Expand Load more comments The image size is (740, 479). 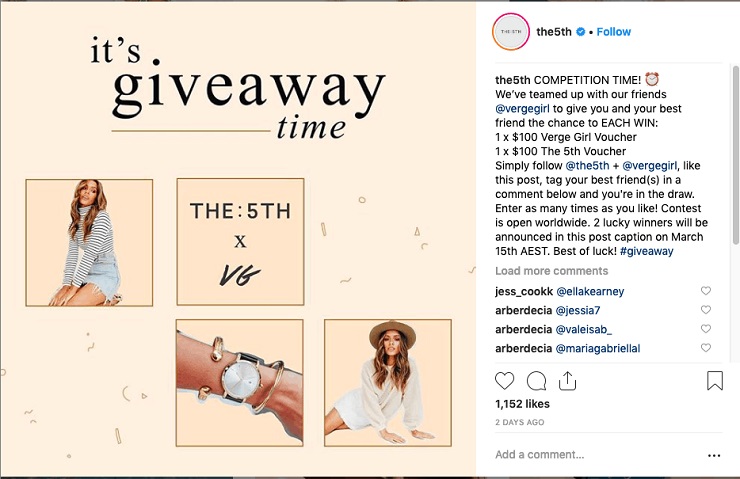coord(551,271)
